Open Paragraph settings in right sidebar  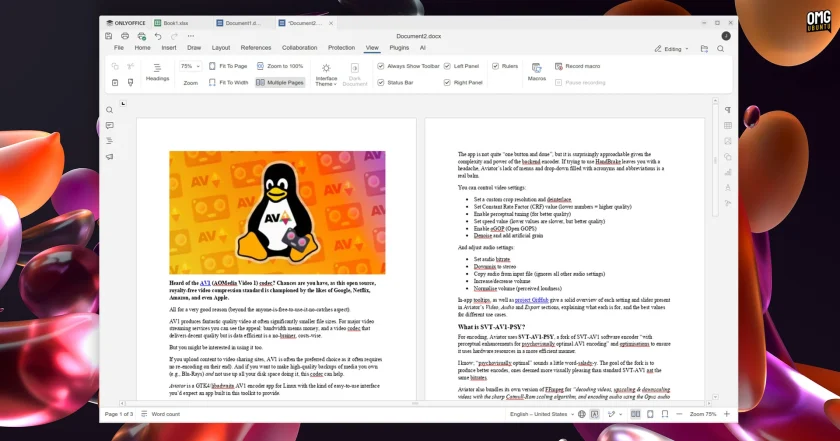(728, 110)
